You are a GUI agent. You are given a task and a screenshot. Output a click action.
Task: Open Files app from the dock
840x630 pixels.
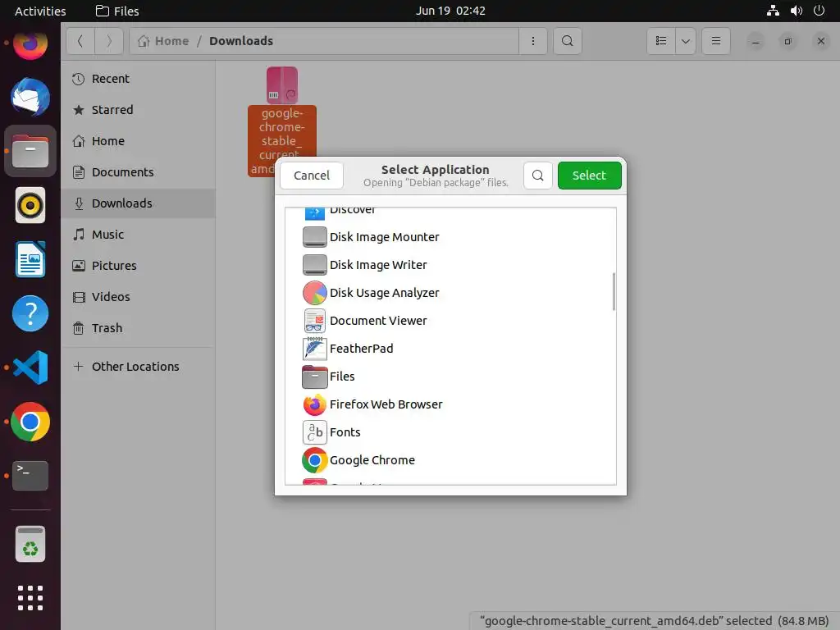pyautogui.click(x=30, y=151)
